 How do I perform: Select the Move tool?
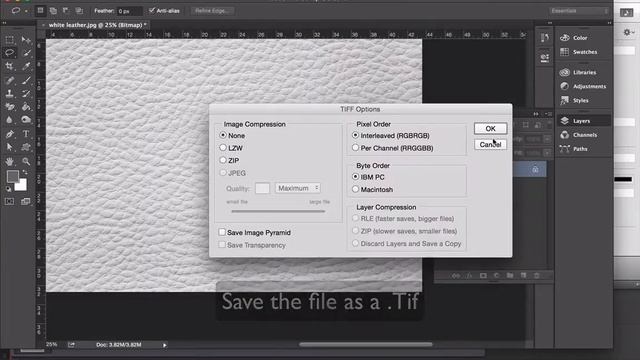(x=26, y=40)
